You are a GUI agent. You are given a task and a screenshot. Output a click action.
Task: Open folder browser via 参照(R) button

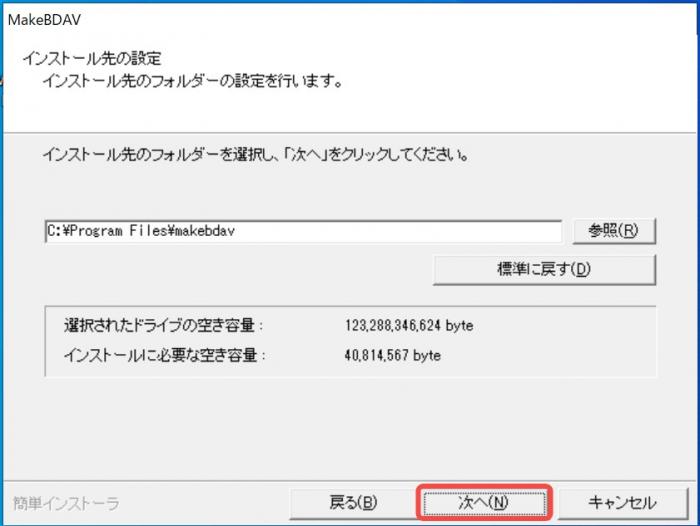[614, 231]
